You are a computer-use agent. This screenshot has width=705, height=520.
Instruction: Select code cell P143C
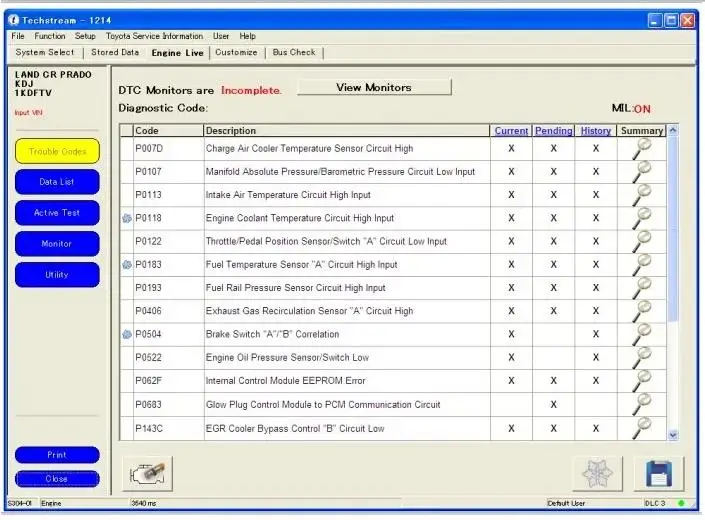(x=168, y=428)
